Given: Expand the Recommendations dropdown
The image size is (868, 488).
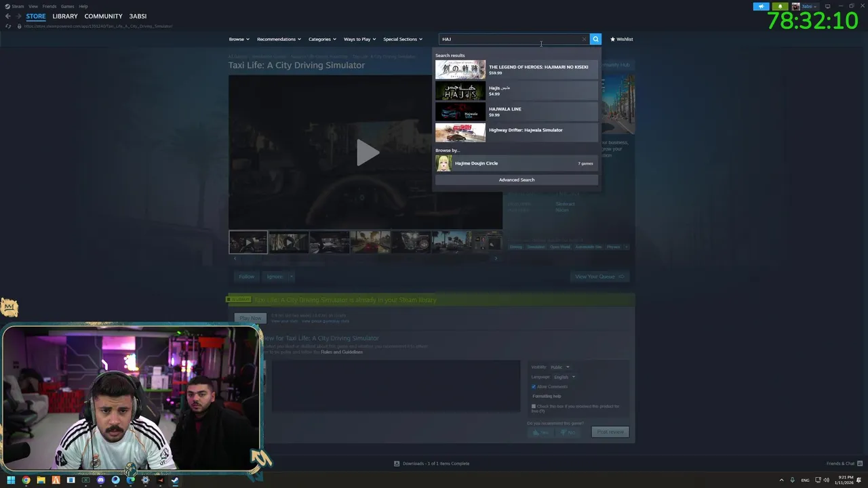Looking at the screenshot, I should pos(279,39).
